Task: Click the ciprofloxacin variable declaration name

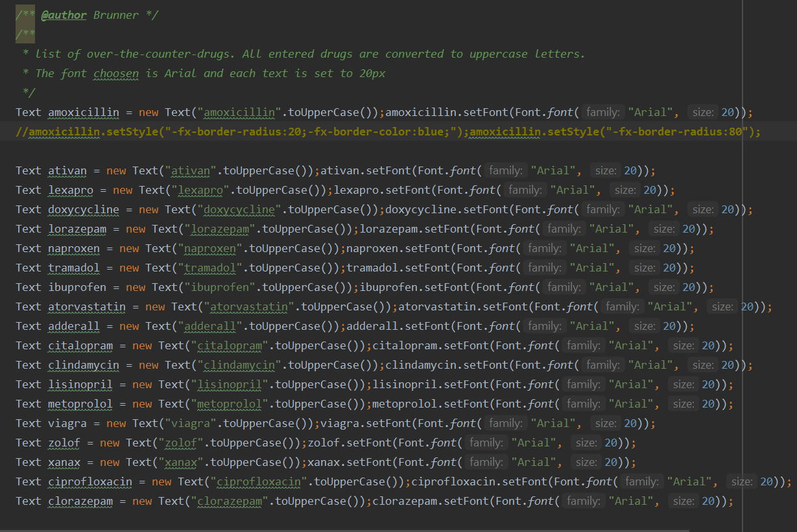Action: pyautogui.click(x=90, y=481)
